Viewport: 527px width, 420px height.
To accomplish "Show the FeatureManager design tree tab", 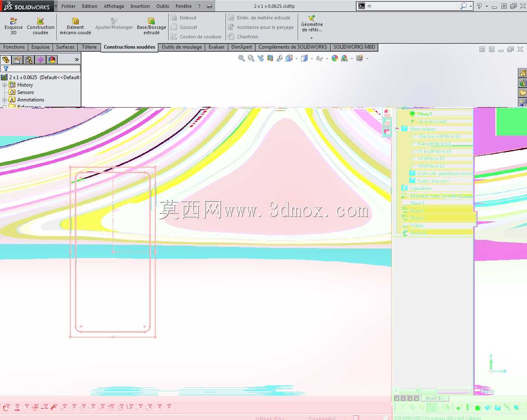I will point(6,60).
